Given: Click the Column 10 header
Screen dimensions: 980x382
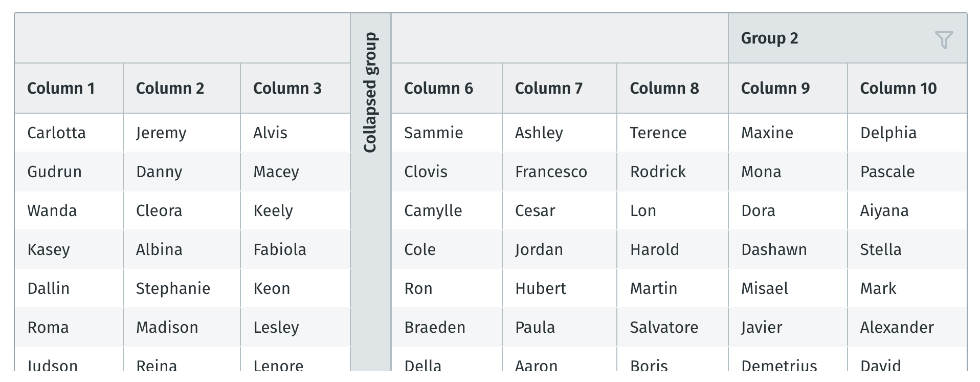Looking at the screenshot, I should tap(907, 88).
